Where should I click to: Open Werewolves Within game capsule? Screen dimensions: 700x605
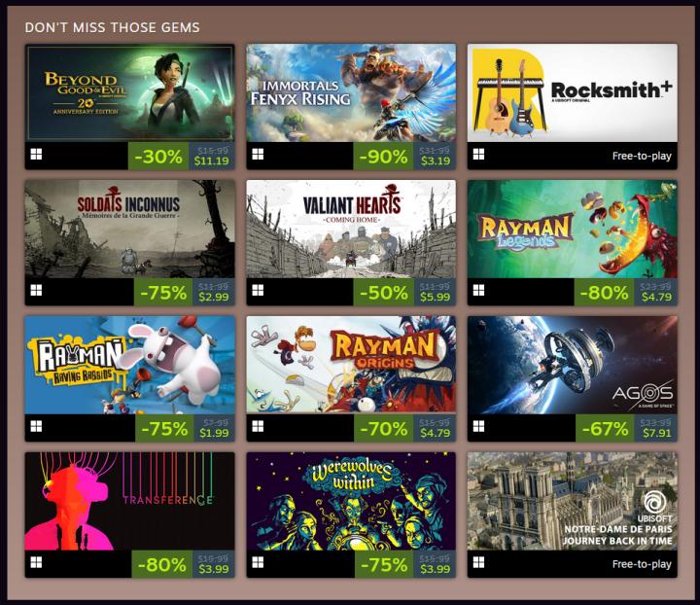tap(351, 501)
